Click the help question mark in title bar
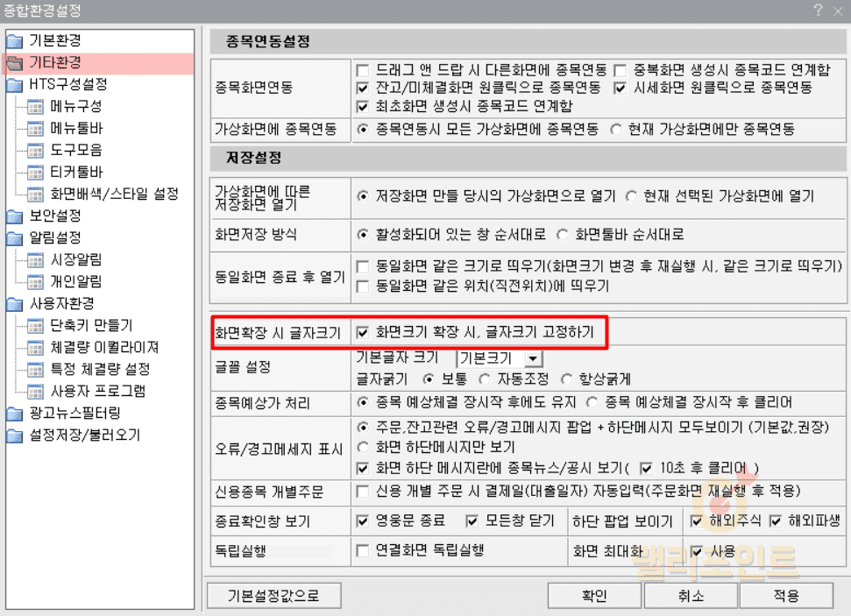Image resolution: width=851 pixels, height=616 pixels. 818,10
